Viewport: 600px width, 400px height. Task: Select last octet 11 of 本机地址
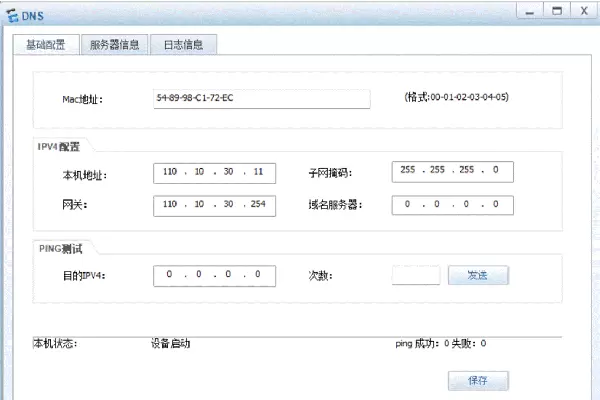[258, 172]
